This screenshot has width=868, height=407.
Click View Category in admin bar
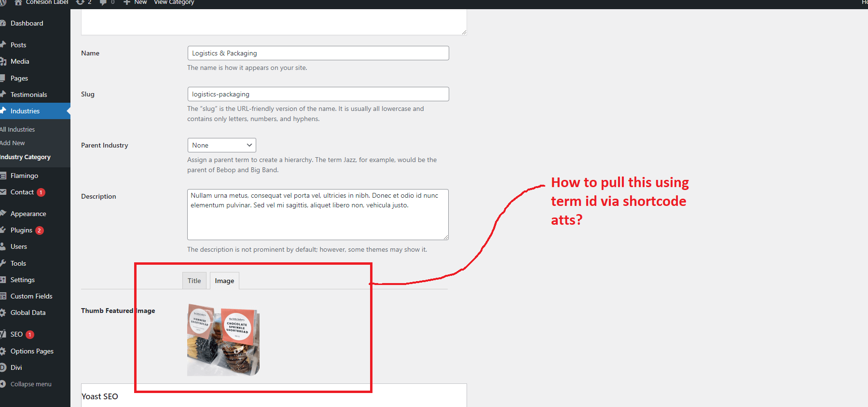(174, 2)
